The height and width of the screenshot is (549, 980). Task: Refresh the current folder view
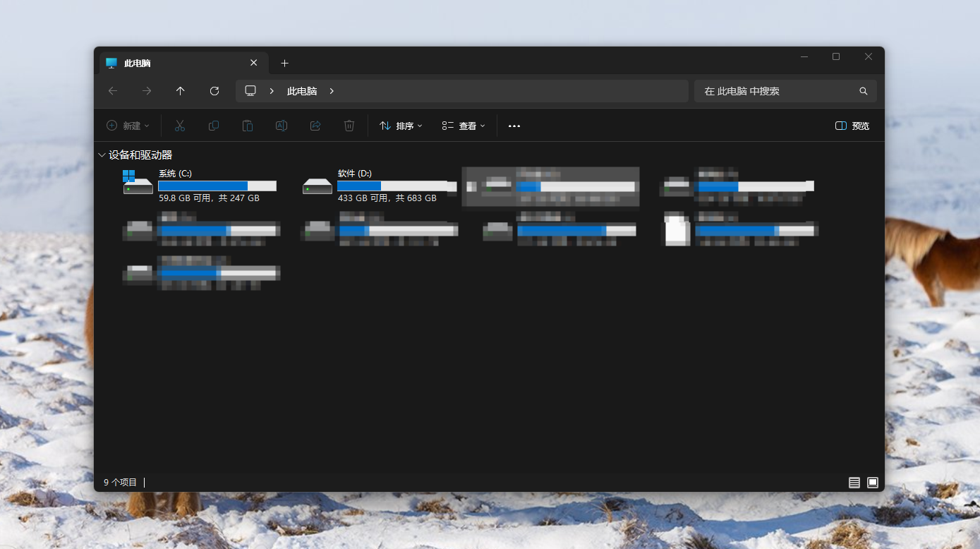point(214,91)
